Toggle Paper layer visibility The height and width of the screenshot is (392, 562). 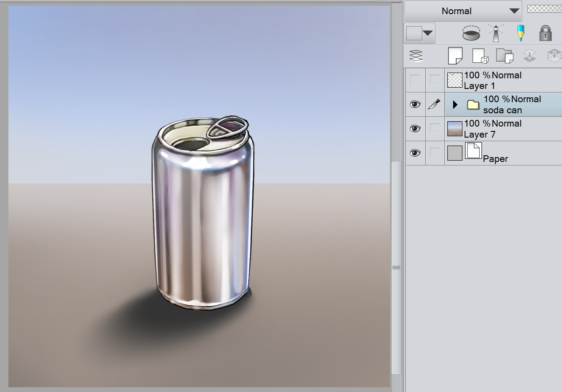415,153
